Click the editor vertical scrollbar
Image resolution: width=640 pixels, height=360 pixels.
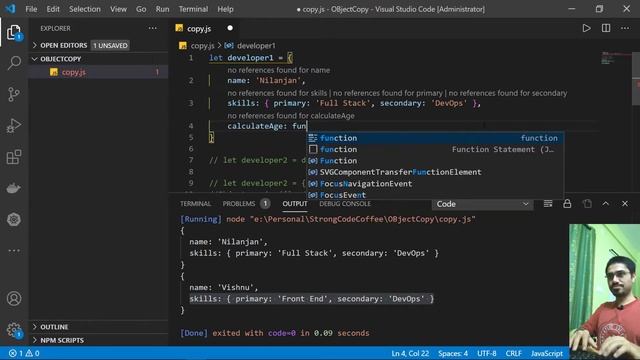tap(636, 78)
